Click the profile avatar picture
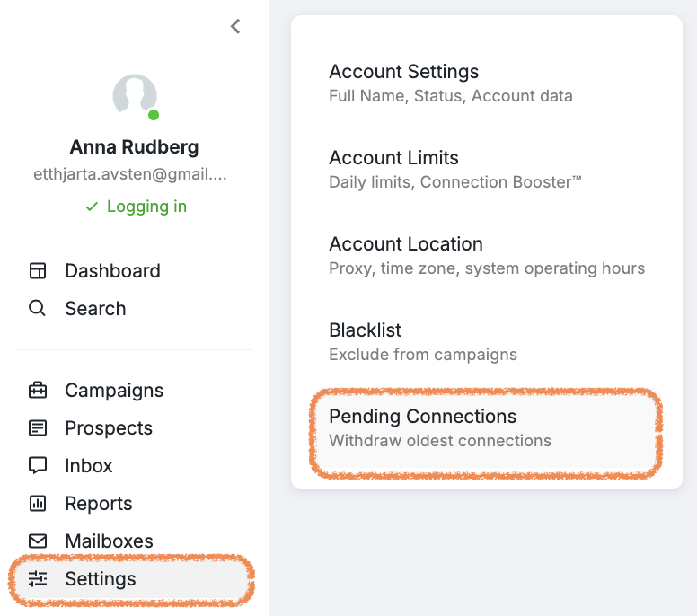Screen dimensions: 697x616 135,95
